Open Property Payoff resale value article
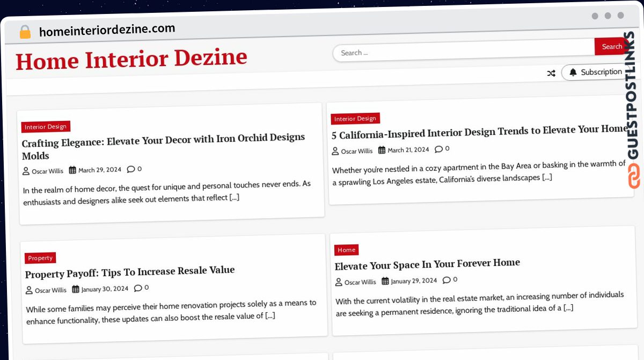644x360 pixels. [130, 272]
